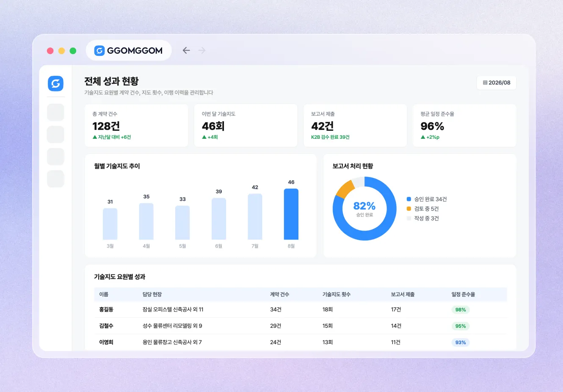Click the GGOMGGOM logo icon in the sidebar

coord(55,83)
